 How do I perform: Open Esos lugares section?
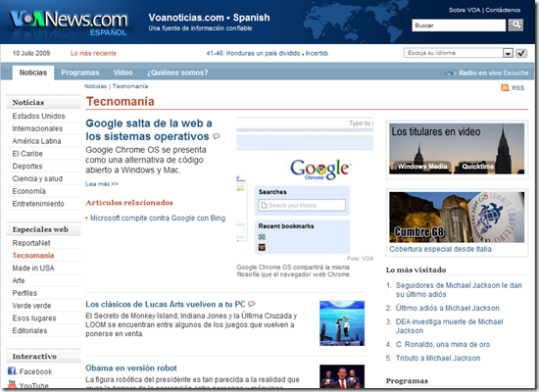click(34, 318)
